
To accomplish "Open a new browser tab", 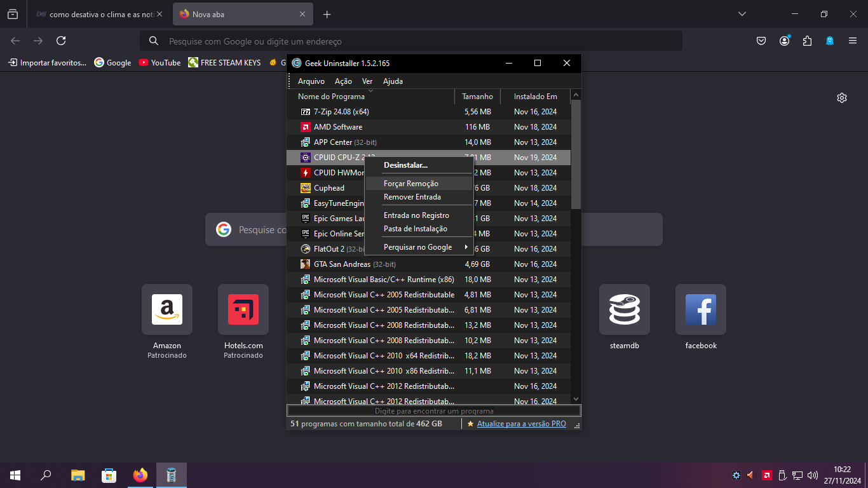I will [327, 14].
